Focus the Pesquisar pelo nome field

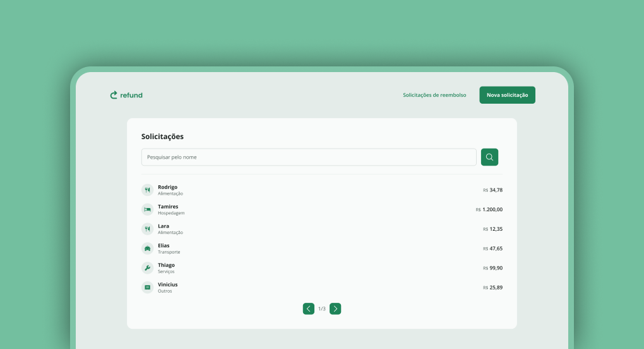click(x=308, y=157)
